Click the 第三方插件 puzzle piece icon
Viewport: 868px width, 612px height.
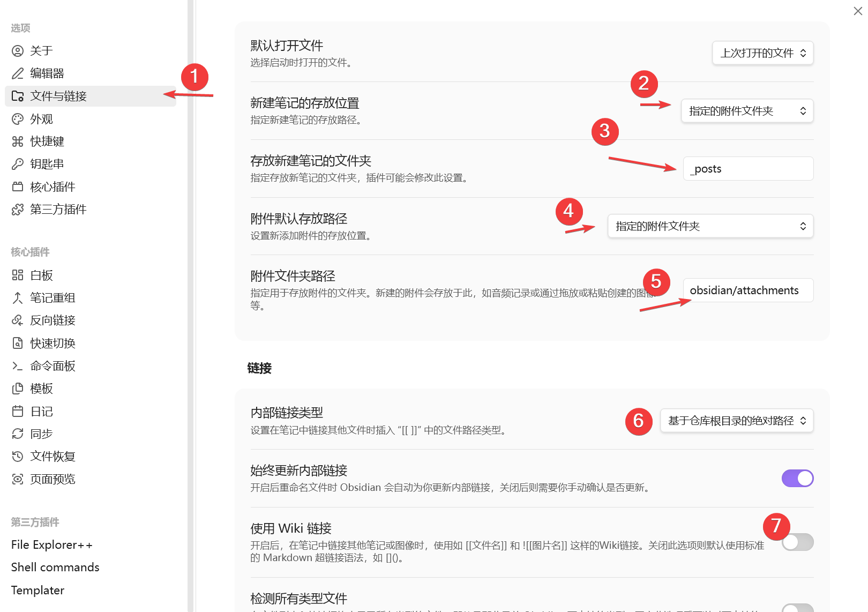[18, 210]
